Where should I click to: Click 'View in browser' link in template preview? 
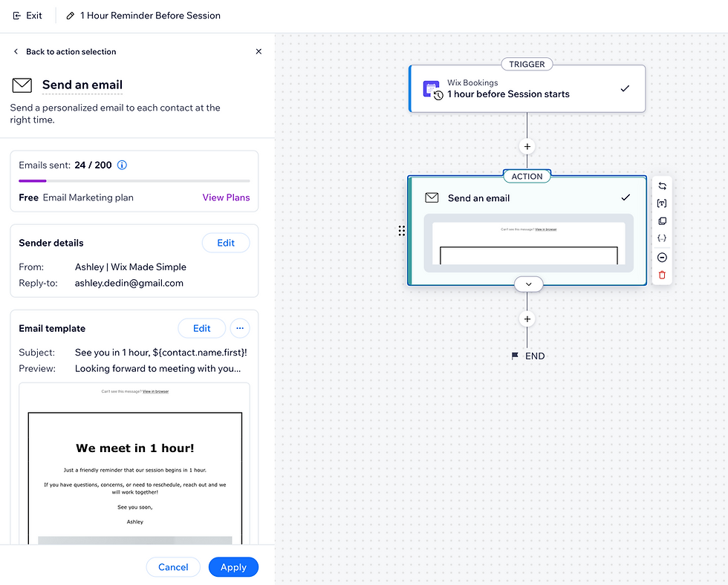(155, 391)
